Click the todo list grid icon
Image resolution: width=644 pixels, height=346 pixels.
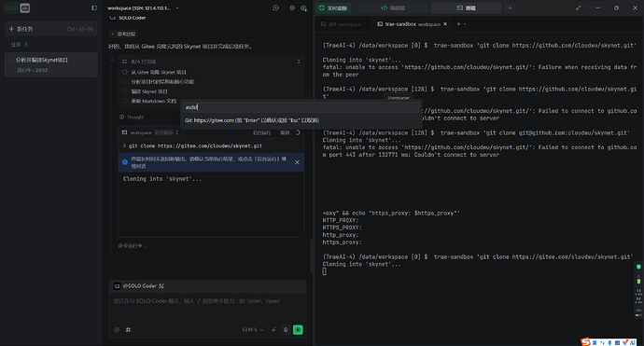pos(124,62)
